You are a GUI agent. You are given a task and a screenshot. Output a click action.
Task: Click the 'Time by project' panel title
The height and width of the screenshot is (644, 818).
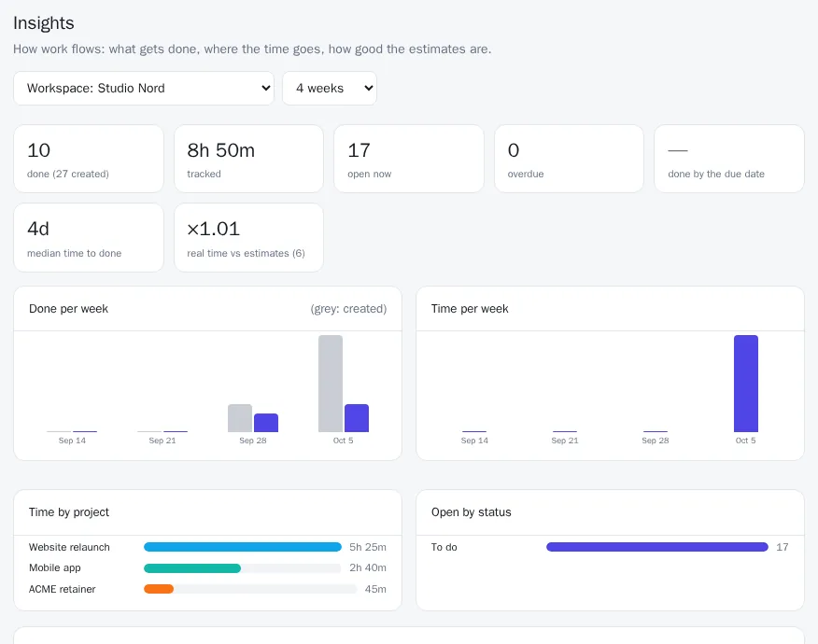pyautogui.click(x=69, y=512)
